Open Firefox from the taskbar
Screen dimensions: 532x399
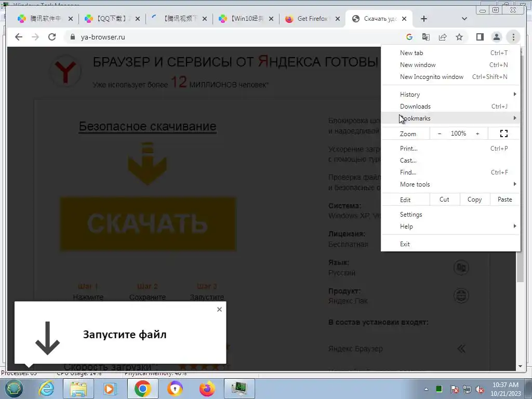click(x=207, y=389)
